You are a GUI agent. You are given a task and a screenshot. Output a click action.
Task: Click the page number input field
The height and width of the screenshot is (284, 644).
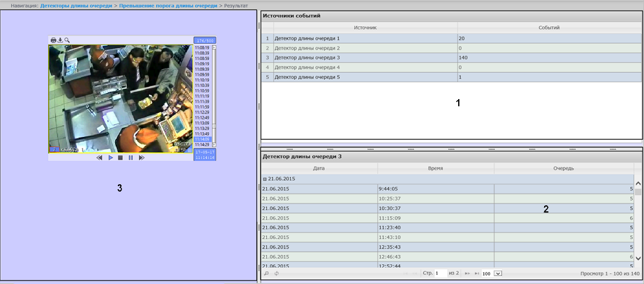coord(441,273)
